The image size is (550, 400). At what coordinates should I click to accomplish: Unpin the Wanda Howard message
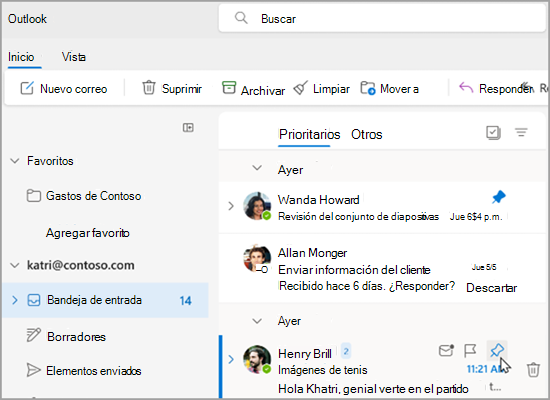498,197
